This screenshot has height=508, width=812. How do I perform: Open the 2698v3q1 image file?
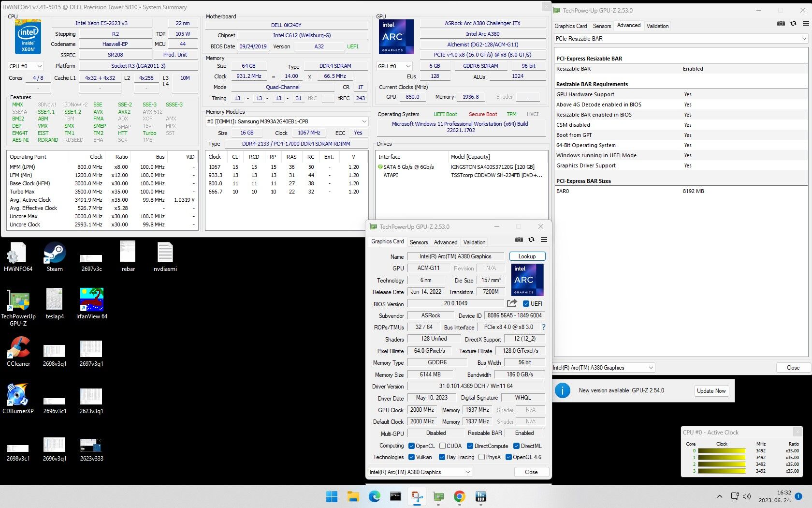click(x=55, y=355)
